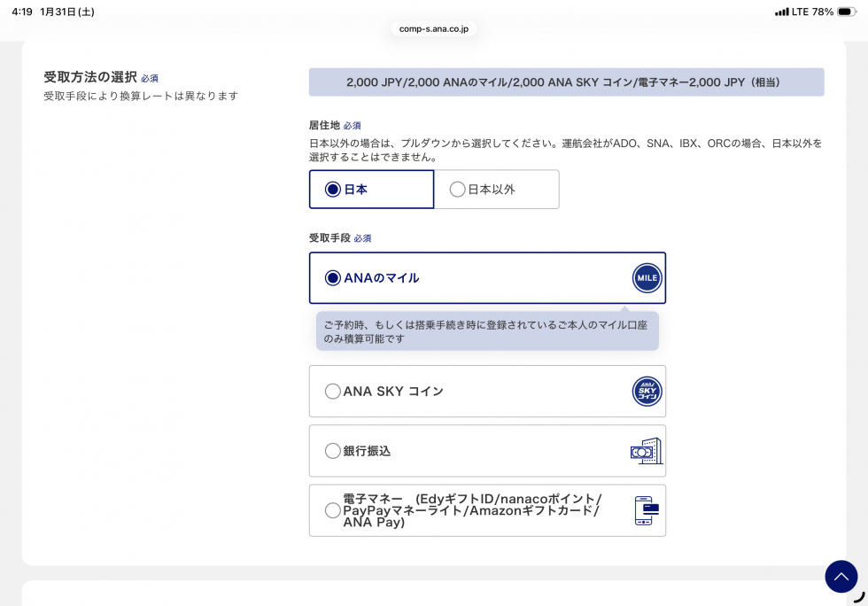Click the battery indicator in the status bar

pyautogui.click(x=848, y=12)
